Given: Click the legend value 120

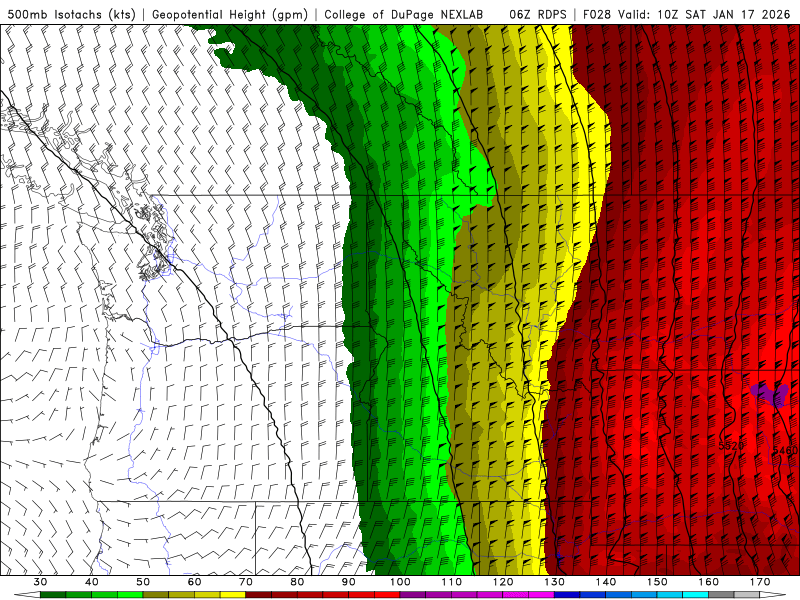Looking at the screenshot, I should (x=503, y=582).
